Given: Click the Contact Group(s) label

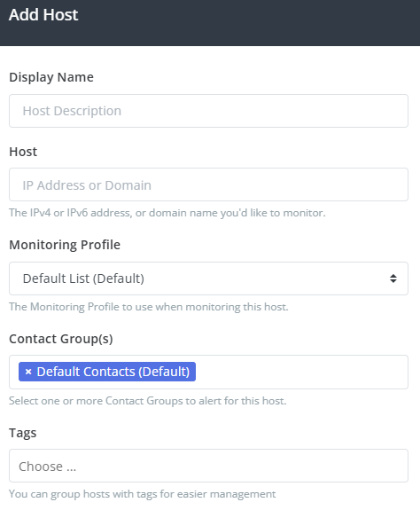Looking at the screenshot, I should (61, 339).
